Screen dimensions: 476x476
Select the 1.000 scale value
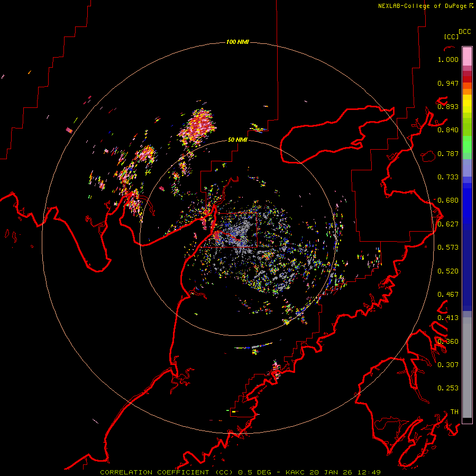tap(448, 59)
